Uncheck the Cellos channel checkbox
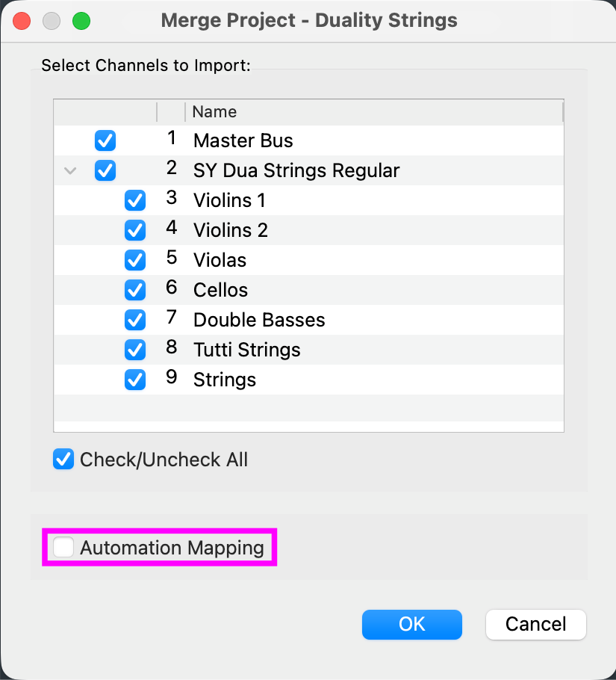Viewport: 616px width, 680px height. pyautogui.click(x=135, y=290)
